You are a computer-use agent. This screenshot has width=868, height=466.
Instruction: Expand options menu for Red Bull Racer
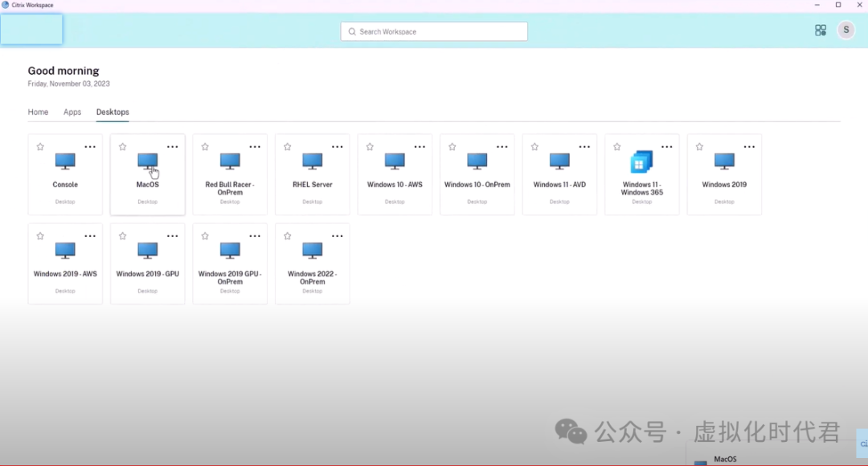pyautogui.click(x=255, y=147)
